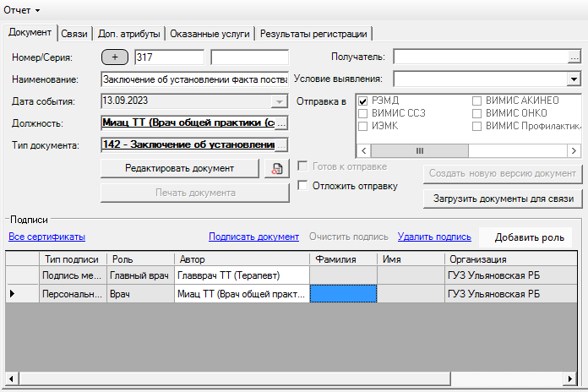Click the ellipsis button in Тип документа field
588x392 pixels.
coord(282,145)
